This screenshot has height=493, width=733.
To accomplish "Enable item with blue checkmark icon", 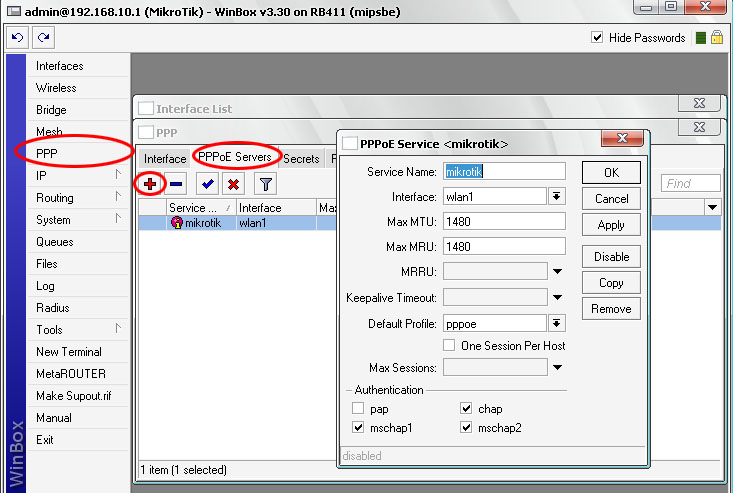I will pos(208,184).
